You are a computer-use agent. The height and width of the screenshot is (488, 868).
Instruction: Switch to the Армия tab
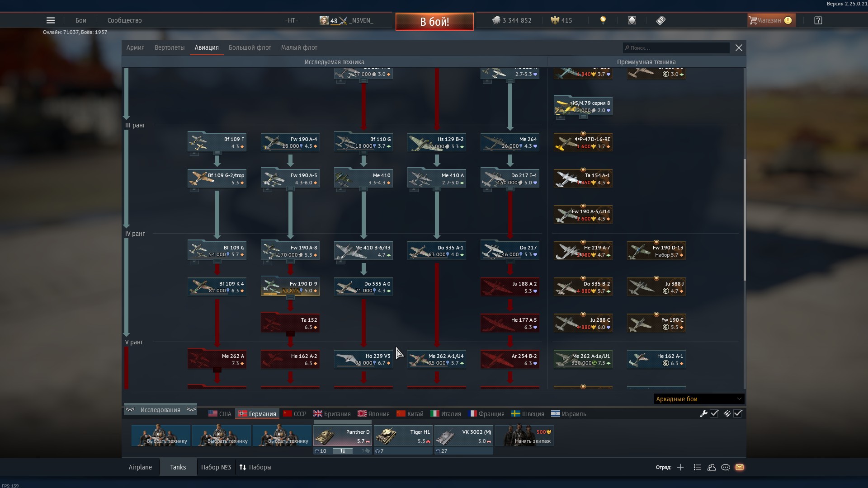point(136,47)
